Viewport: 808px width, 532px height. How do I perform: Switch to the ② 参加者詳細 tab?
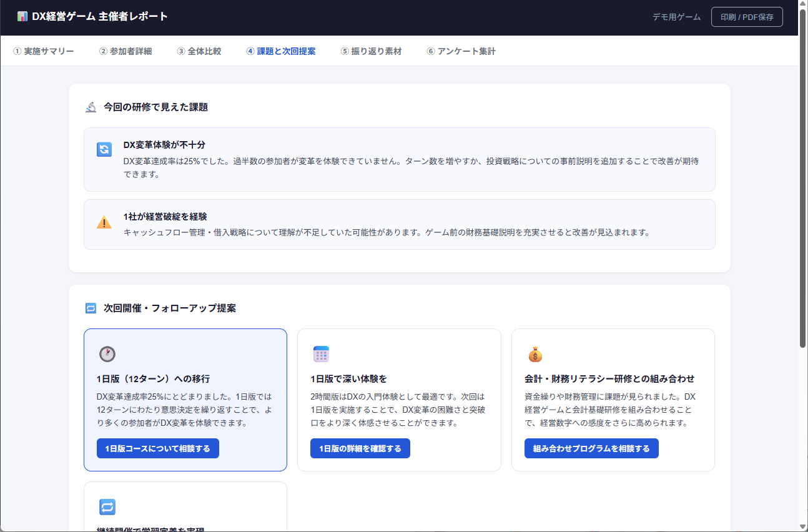coord(125,51)
